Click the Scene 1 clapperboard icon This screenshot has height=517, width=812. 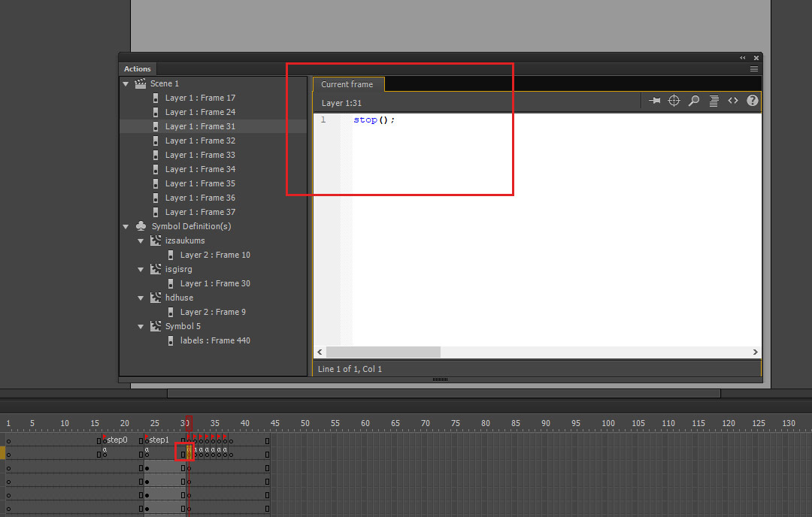pos(141,83)
